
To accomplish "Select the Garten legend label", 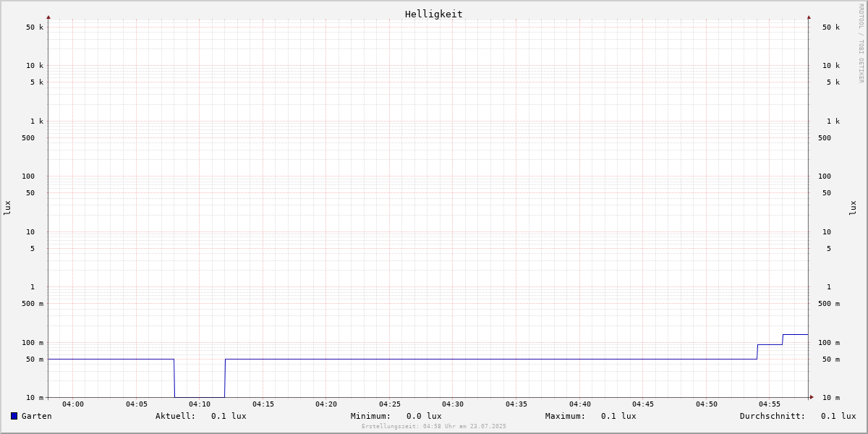I will coord(37,416).
